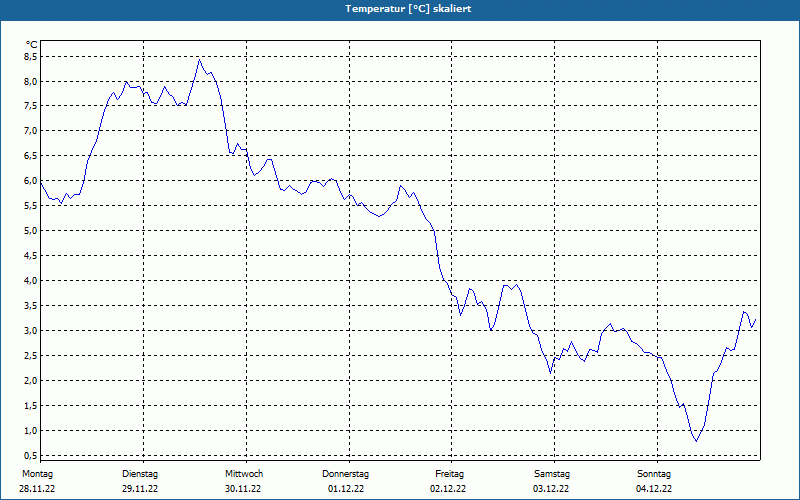Click the 3,5 axis label
800x500 pixels.
[31, 306]
